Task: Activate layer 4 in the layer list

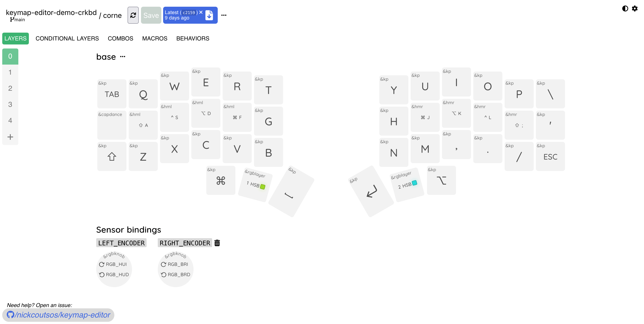Action: 10,121
